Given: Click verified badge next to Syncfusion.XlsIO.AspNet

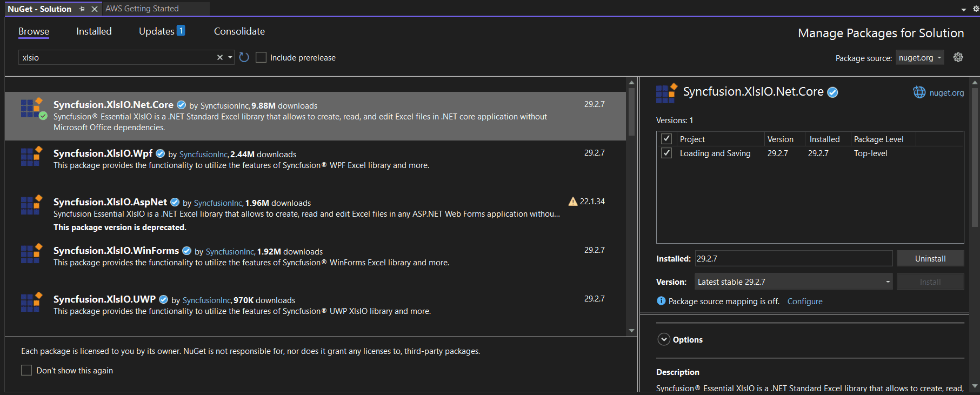Looking at the screenshot, I should 175,203.
